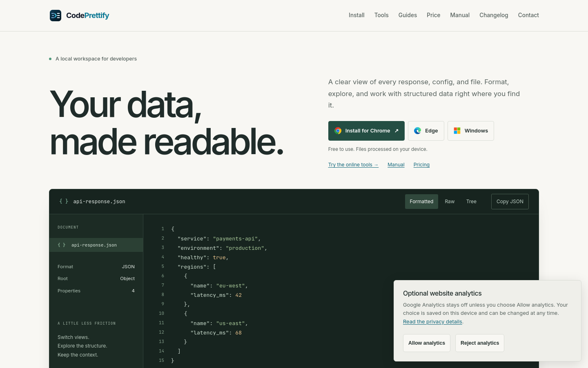Click the "healthy": true code line
Image resolution: width=588 pixels, height=368 pixels.
203,258
